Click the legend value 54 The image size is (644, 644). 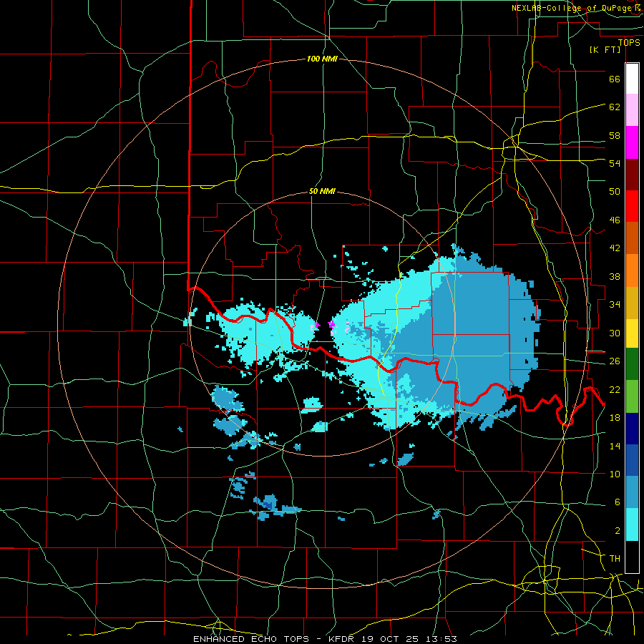(x=615, y=163)
